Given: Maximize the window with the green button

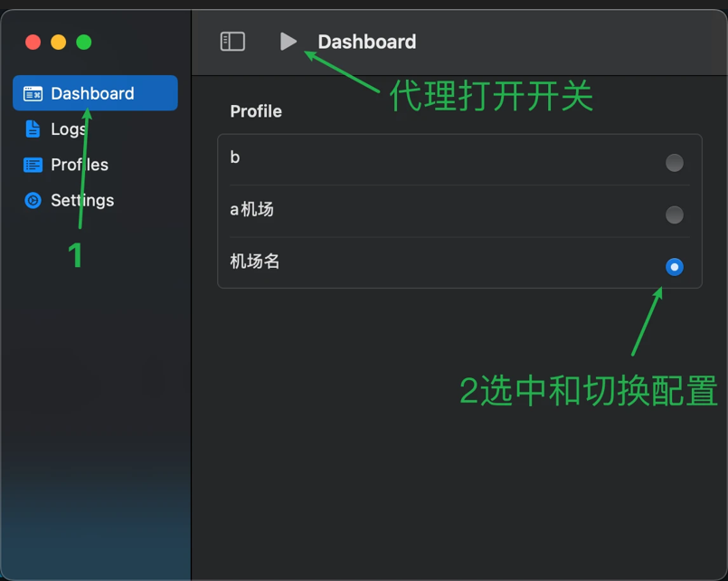Looking at the screenshot, I should tap(84, 43).
